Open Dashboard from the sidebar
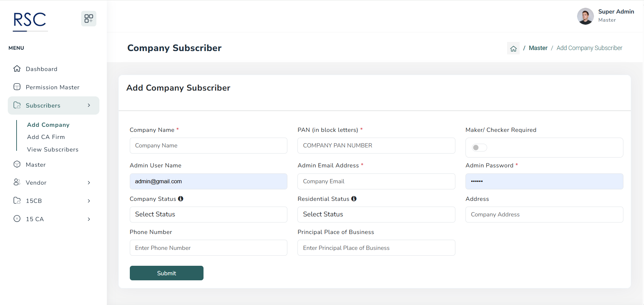Screen dimensions: 644x305 click(x=41, y=69)
